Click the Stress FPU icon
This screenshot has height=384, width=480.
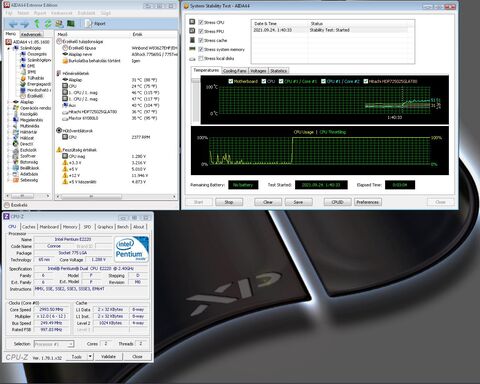pos(192,31)
